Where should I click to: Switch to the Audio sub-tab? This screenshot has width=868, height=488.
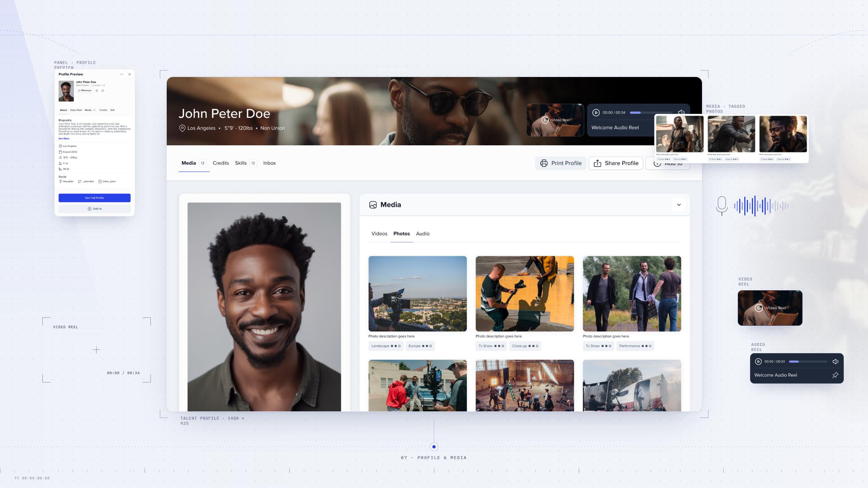[x=423, y=234]
